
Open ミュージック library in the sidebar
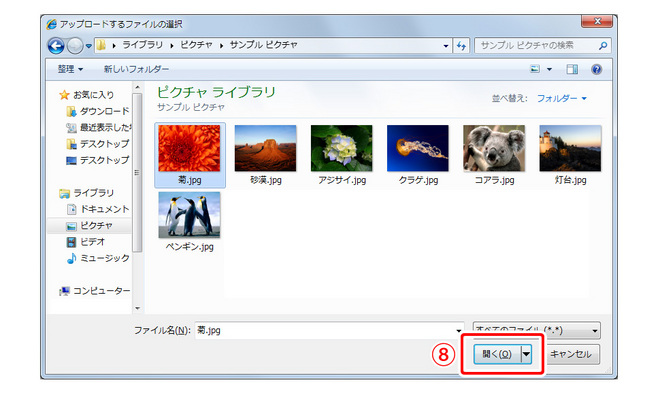(x=98, y=258)
